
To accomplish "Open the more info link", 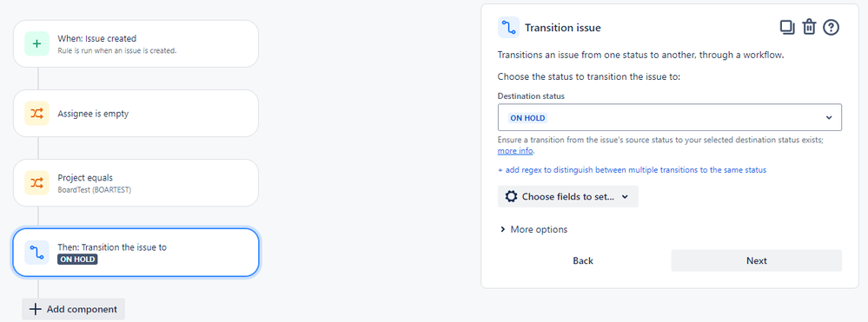I will click(x=515, y=151).
